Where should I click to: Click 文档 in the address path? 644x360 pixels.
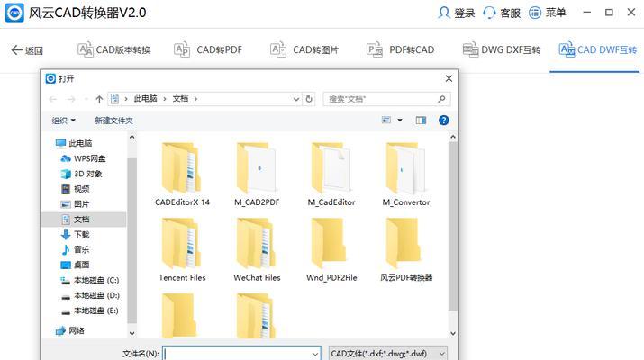coord(180,98)
